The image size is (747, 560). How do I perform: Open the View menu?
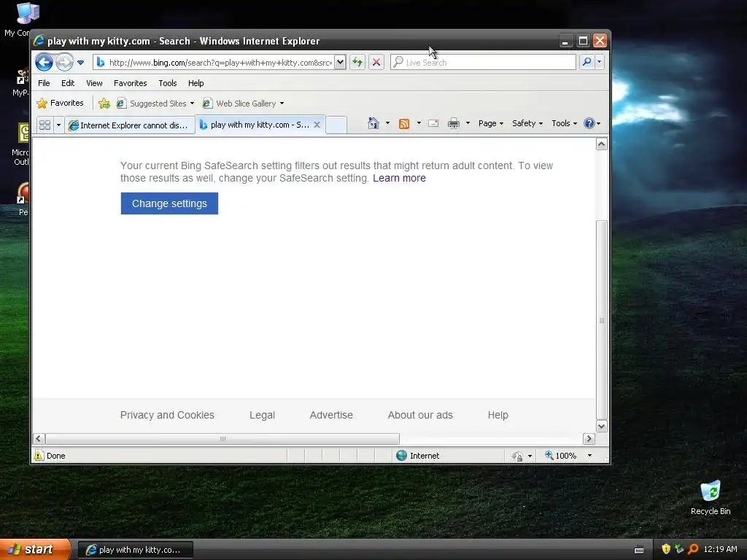click(94, 83)
